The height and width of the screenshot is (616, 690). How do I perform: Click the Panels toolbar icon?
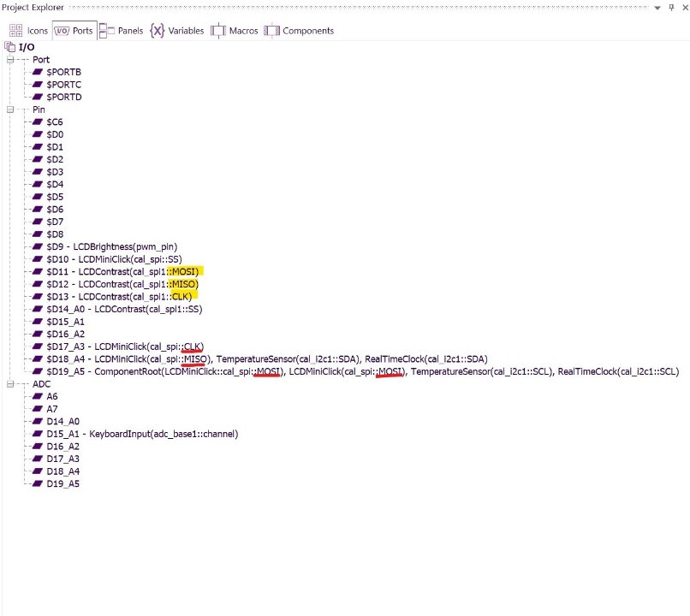point(106,30)
